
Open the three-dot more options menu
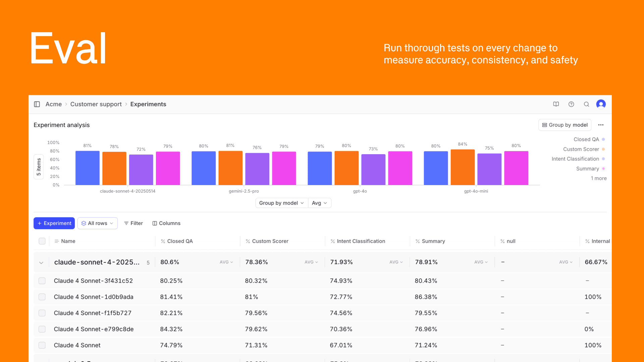(601, 125)
